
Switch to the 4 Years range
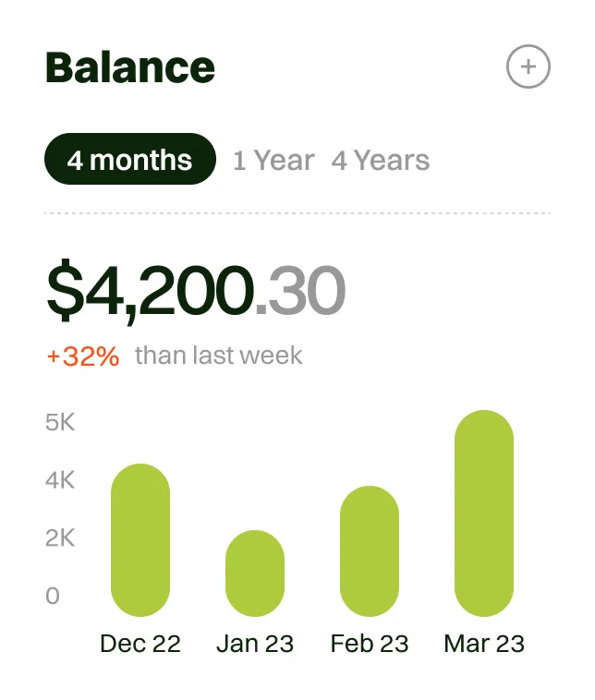click(381, 161)
